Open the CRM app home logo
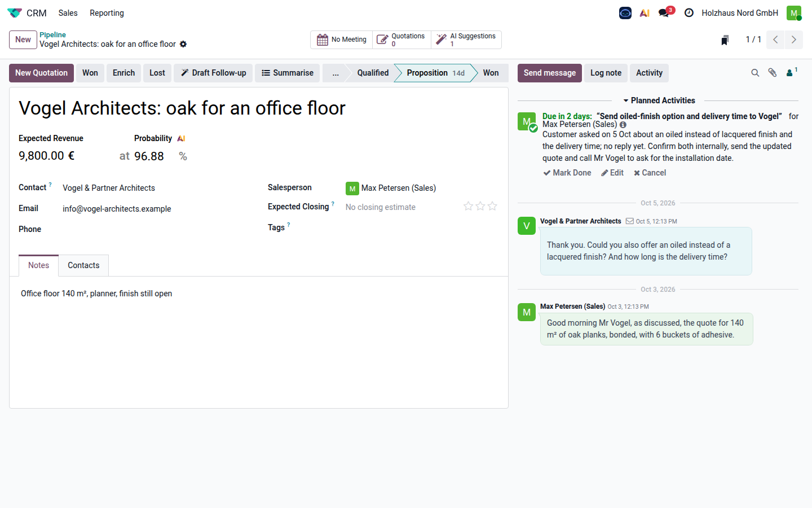The image size is (812, 508). click(15, 13)
